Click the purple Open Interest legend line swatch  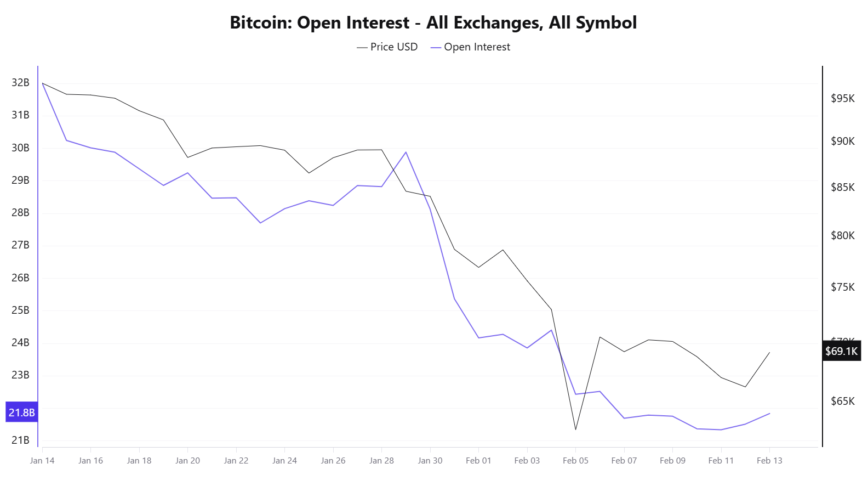click(x=436, y=48)
